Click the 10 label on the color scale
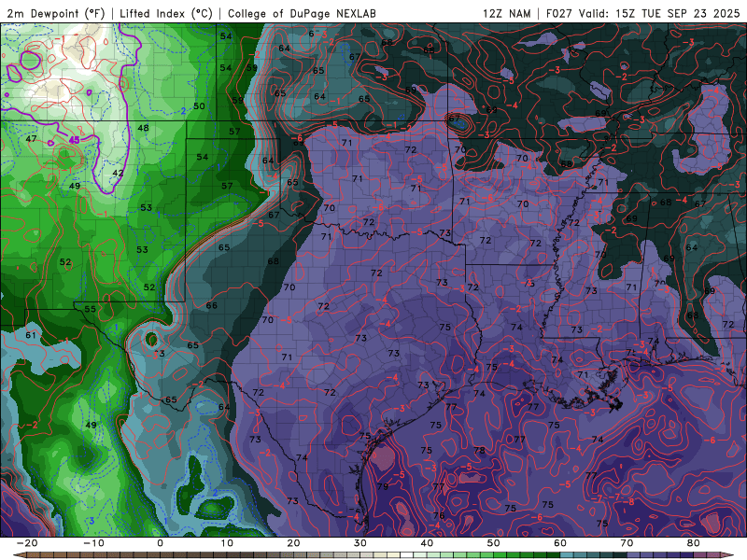747x560 pixels. pyautogui.click(x=227, y=543)
